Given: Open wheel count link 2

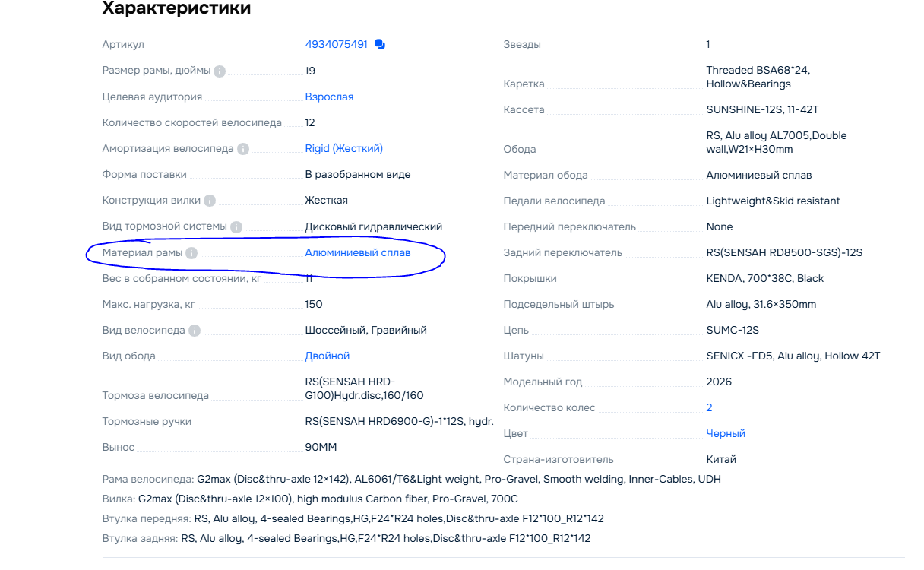Looking at the screenshot, I should 709,407.
